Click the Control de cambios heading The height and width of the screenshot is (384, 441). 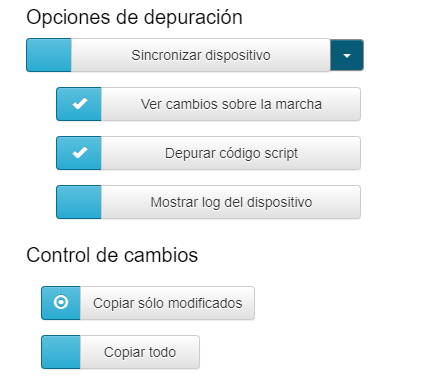112,255
